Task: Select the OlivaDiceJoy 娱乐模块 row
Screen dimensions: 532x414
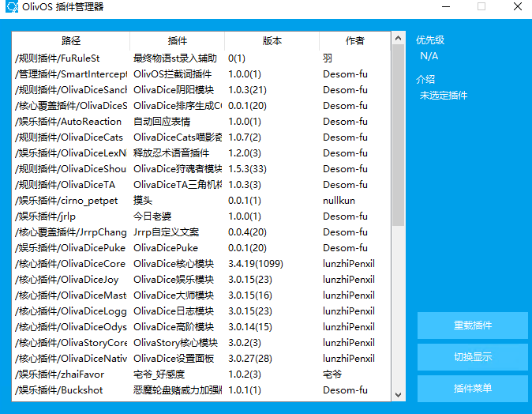Action: (158, 280)
